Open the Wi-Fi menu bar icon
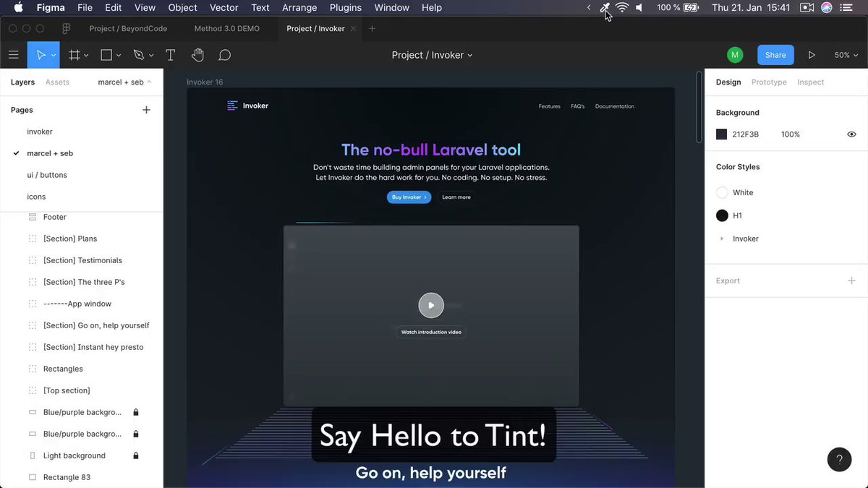Viewport: 868px width, 488px height. (x=622, y=7)
